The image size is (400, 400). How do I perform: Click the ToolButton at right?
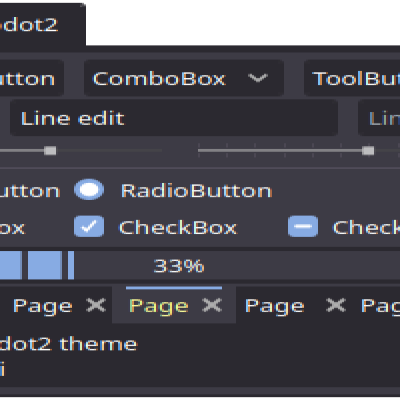tap(352, 78)
